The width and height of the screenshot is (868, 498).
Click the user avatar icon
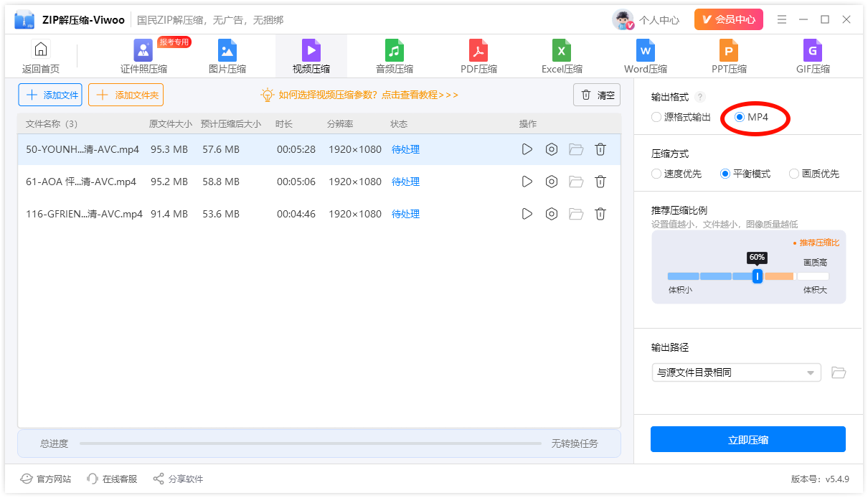(x=623, y=19)
